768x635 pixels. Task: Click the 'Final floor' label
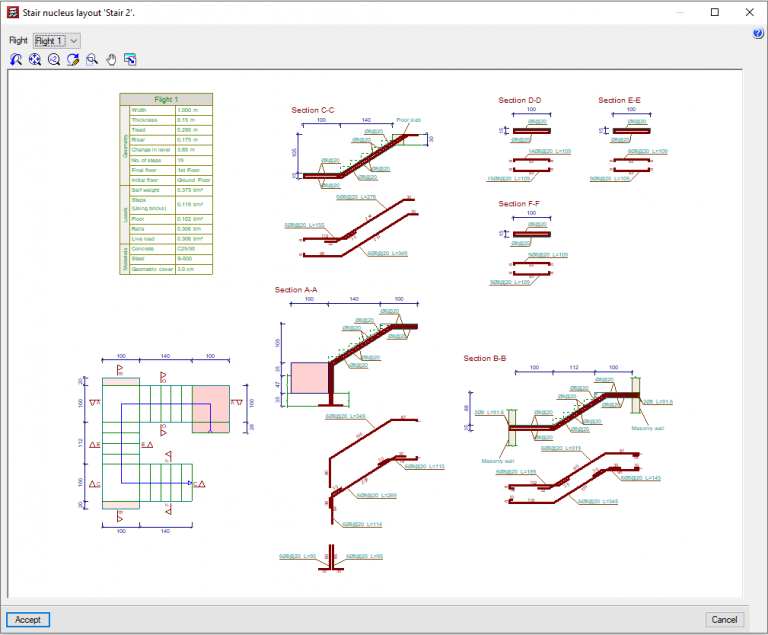[144, 170]
